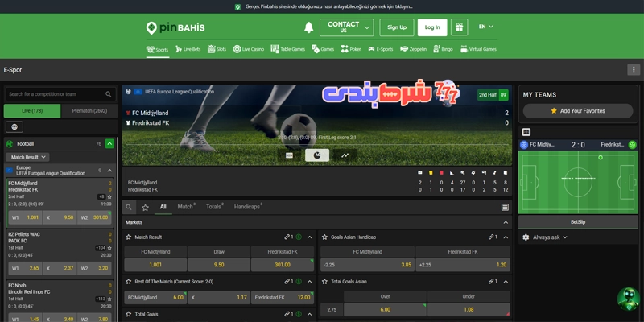The width and height of the screenshot is (644, 322).
Task: Open the Always ask odds dropdown
Action: click(x=550, y=237)
